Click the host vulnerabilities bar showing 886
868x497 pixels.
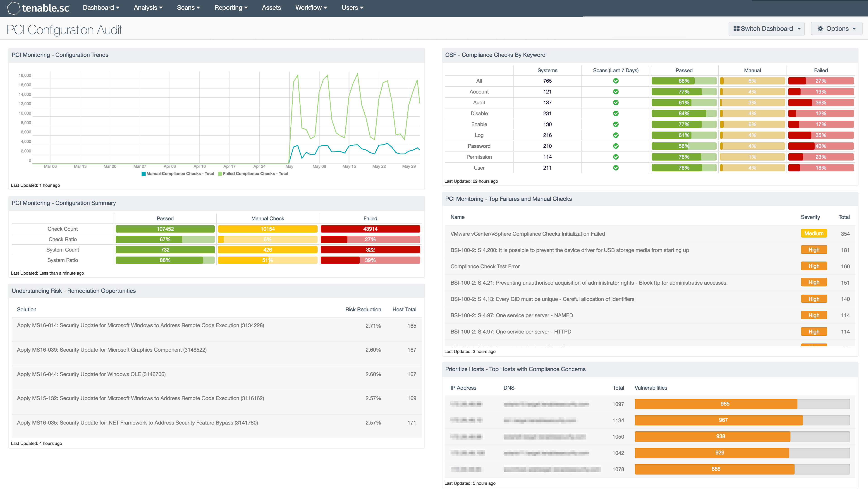click(742, 469)
